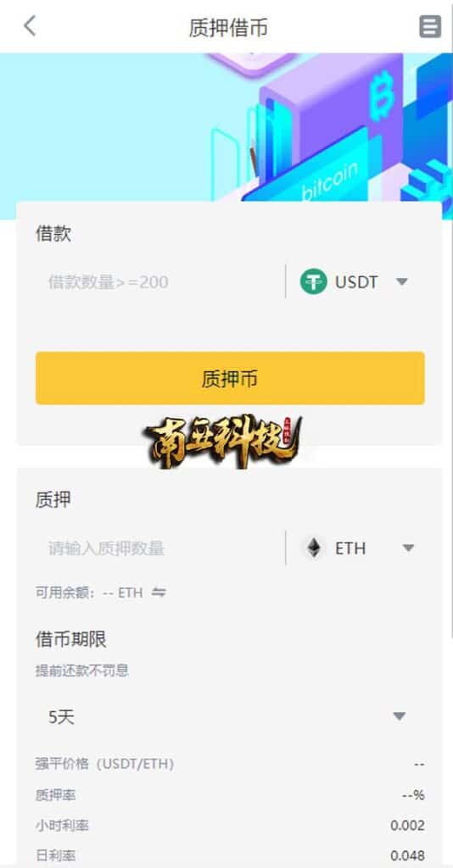Click the Bitcoin banner illustration
The width and height of the screenshot is (453, 868).
point(226,127)
